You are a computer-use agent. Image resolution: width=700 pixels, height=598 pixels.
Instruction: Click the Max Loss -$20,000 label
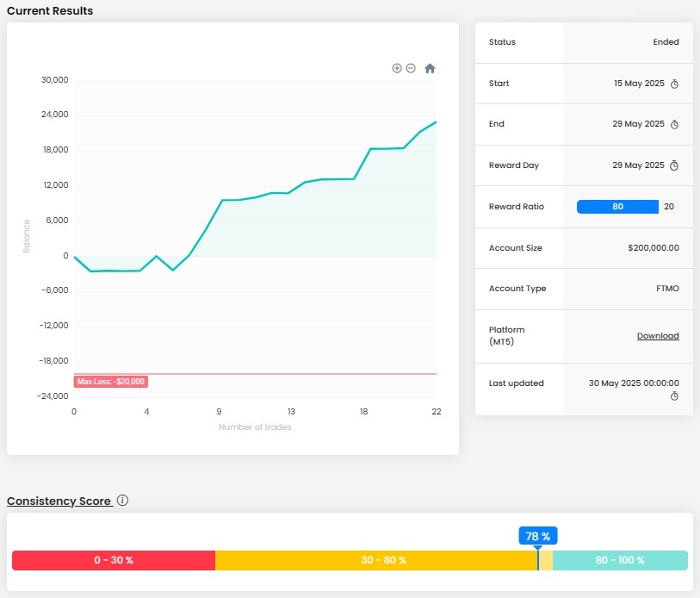pyautogui.click(x=111, y=382)
